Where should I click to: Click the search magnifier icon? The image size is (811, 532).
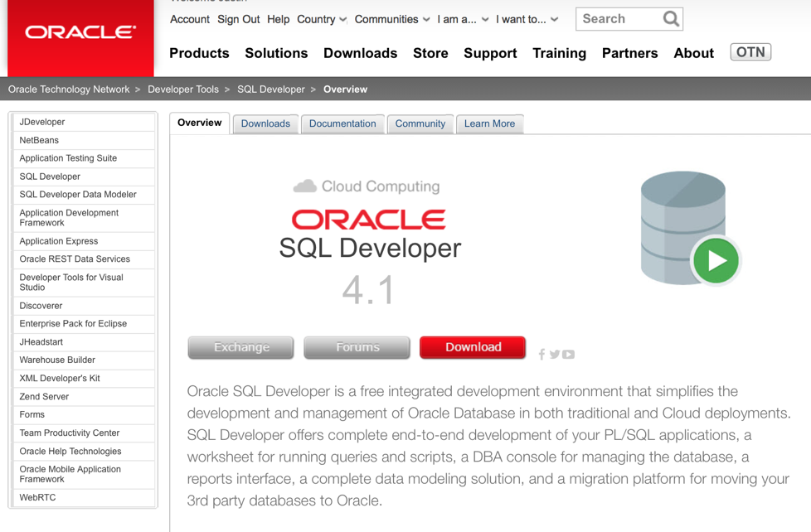671,19
